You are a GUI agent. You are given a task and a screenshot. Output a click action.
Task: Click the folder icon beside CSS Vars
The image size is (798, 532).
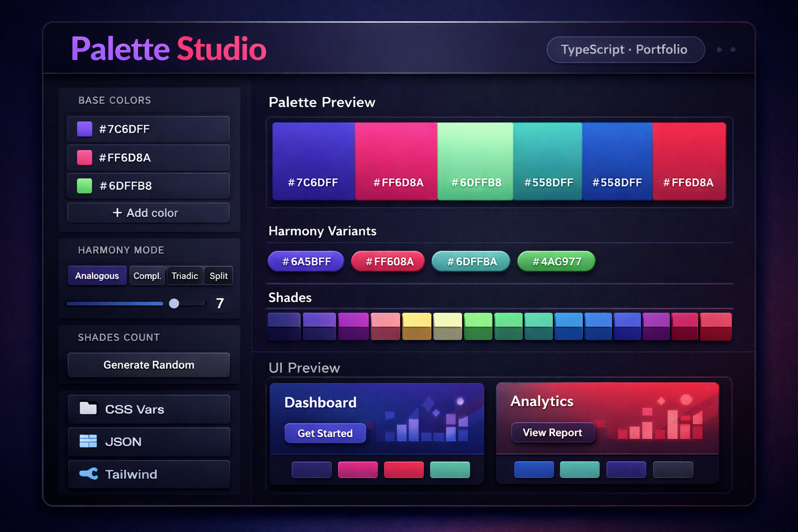tap(89, 409)
